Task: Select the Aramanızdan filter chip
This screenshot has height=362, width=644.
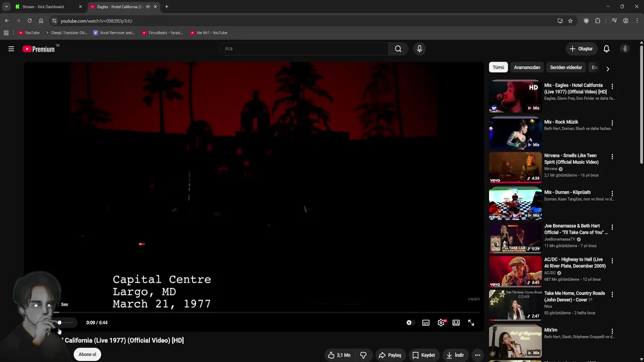Action: pyautogui.click(x=527, y=67)
